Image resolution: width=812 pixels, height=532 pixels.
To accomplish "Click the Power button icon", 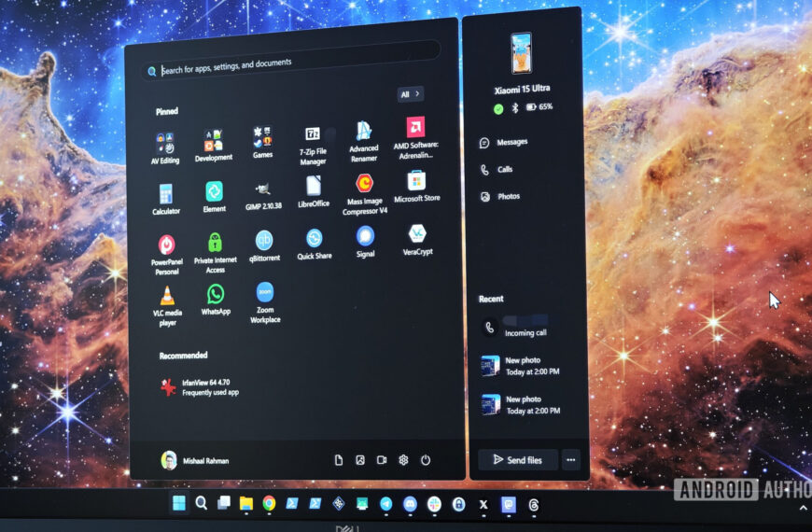I will coord(426,460).
